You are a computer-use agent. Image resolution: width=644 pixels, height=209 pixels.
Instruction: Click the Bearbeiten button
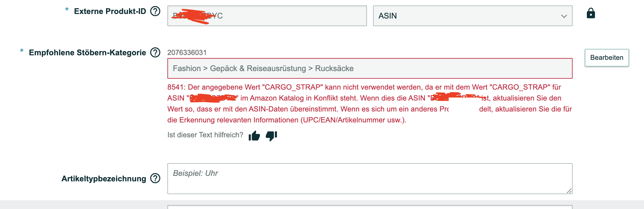tap(607, 58)
